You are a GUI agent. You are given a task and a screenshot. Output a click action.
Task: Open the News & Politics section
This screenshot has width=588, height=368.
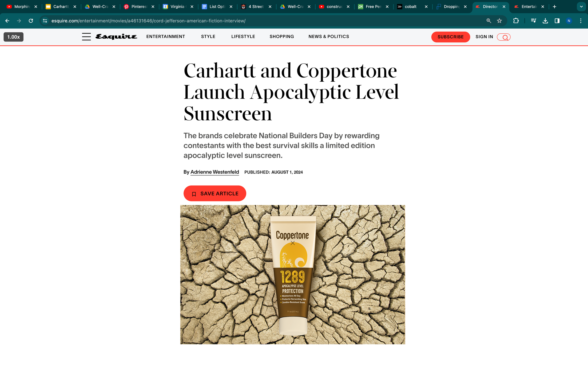(x=329, y=36)
